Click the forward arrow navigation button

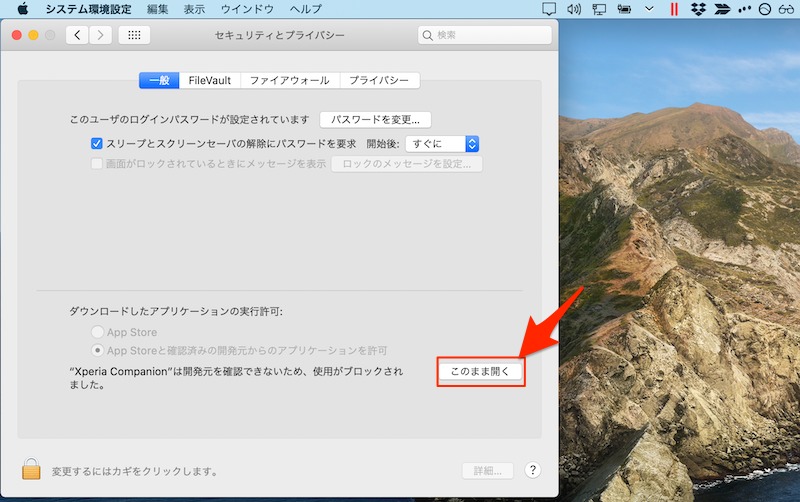click(x=100, y=35)
